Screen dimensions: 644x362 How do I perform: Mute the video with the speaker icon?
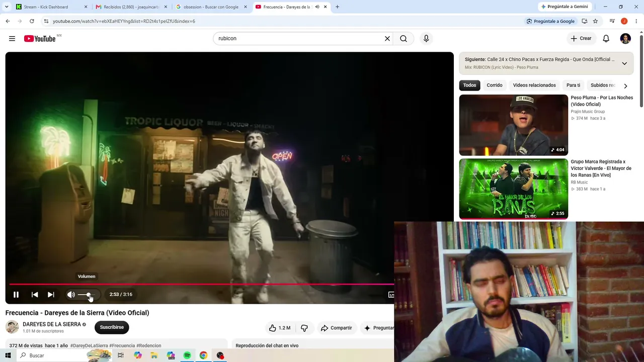(x=71, y=295)
